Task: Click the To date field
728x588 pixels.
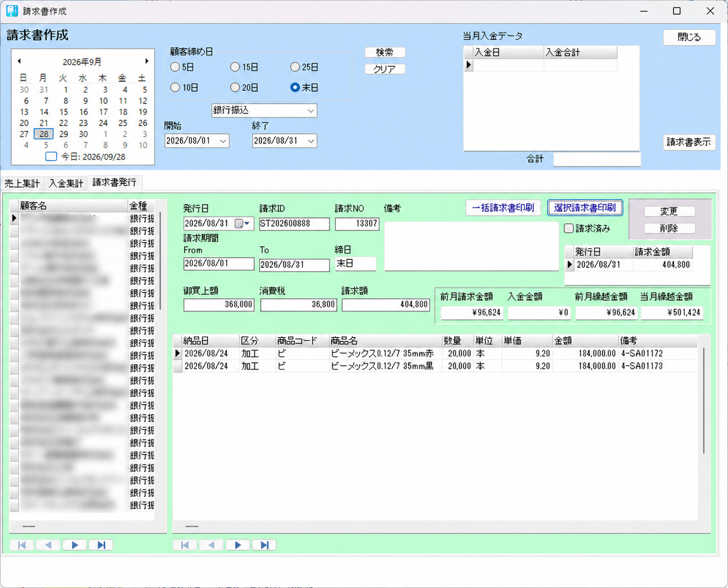Action: coord(295,265)
